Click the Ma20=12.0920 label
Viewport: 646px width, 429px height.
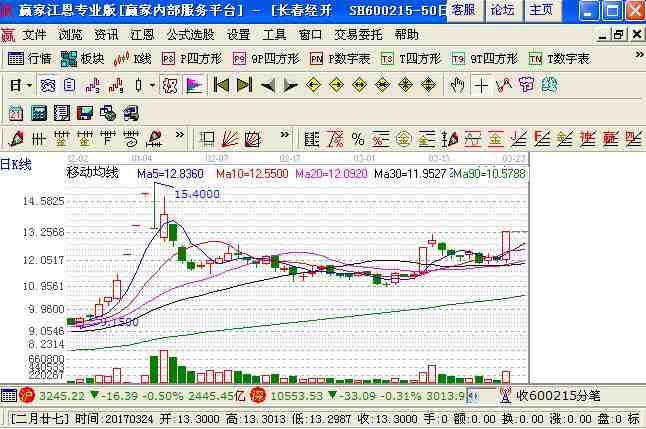[x=331, y=174]
